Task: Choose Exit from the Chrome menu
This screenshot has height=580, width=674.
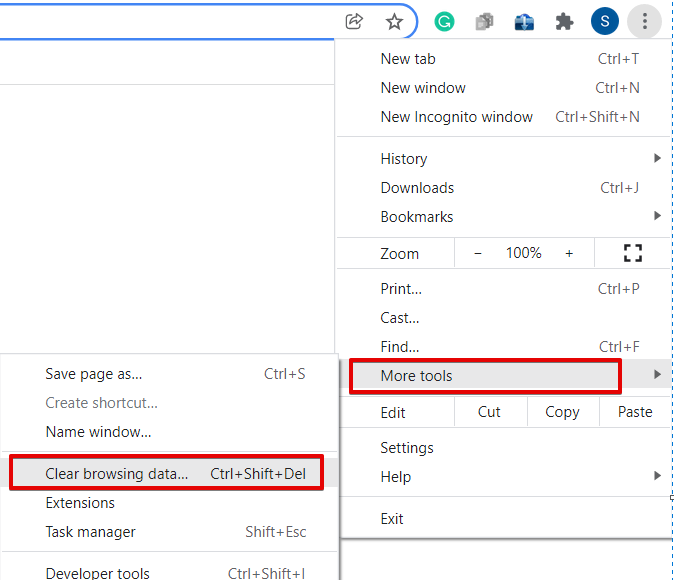Action: click(x=506, y=519)
